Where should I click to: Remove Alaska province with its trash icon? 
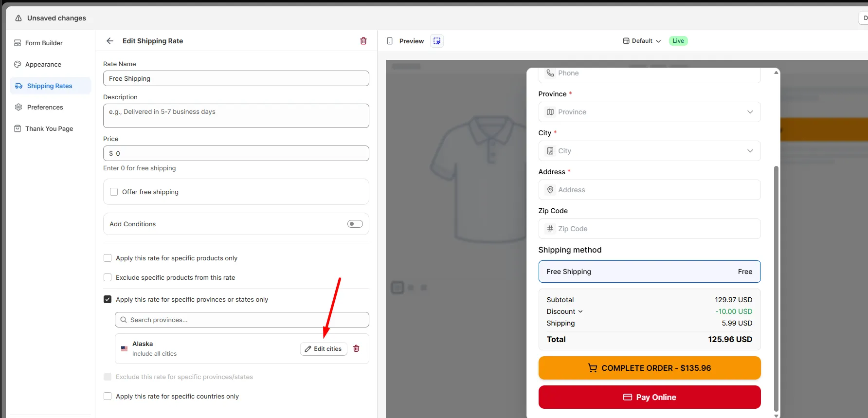point(356,348)
